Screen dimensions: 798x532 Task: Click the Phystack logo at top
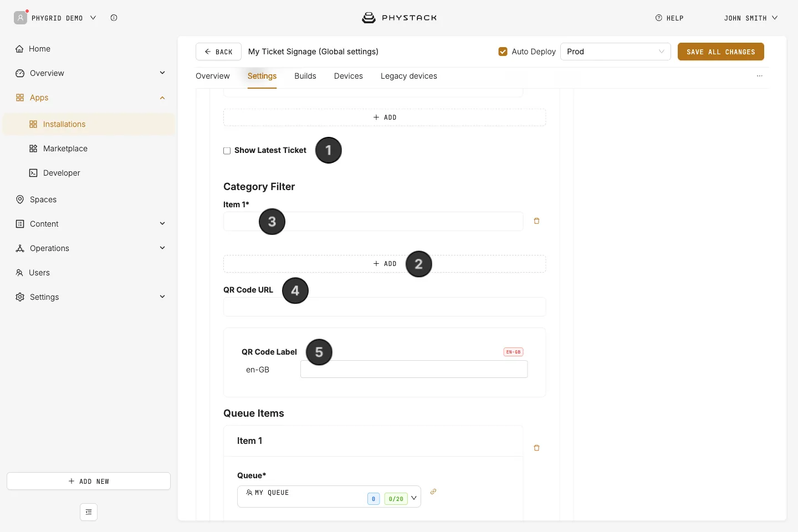pos(399,18)
